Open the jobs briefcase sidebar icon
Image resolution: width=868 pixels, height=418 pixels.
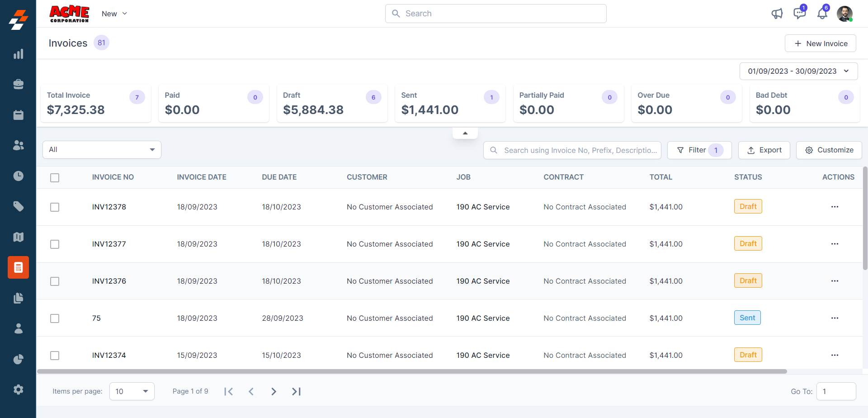tap(18, 85)
